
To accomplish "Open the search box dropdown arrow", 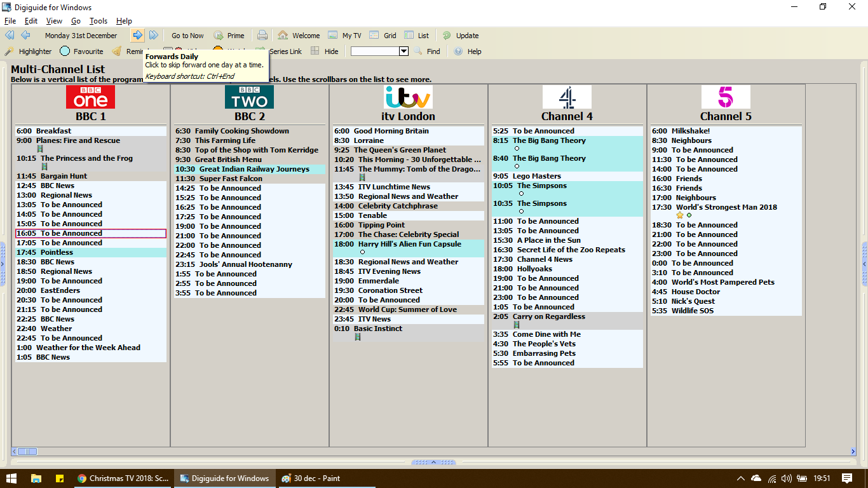I will tap(403, 51).
